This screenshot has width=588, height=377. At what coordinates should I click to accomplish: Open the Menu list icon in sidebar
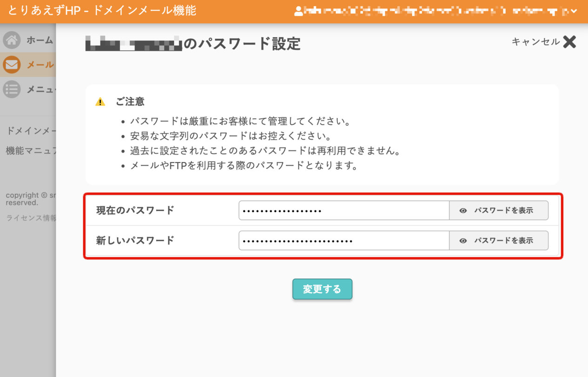point(12,89)
